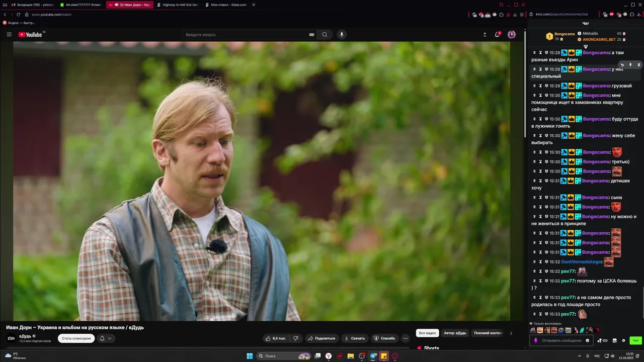Open a new browser tab with plus button
Viewport: 644px width, 362px height.
pos(254,5)
